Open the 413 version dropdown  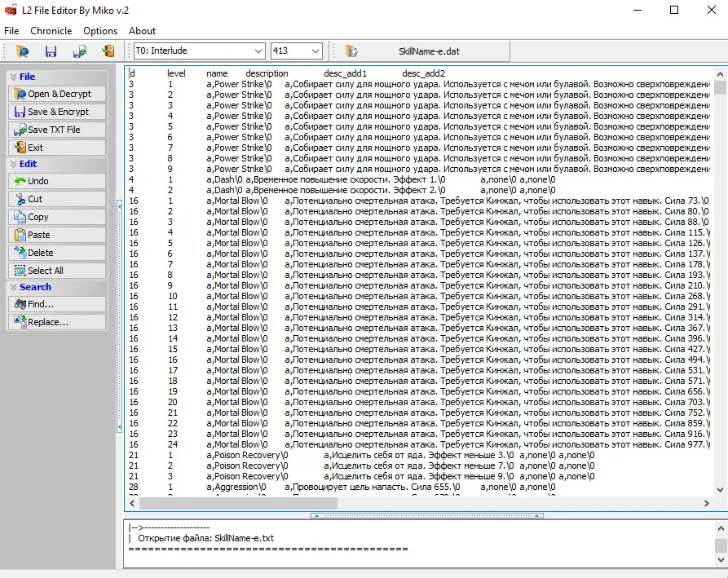click(315, 51)
